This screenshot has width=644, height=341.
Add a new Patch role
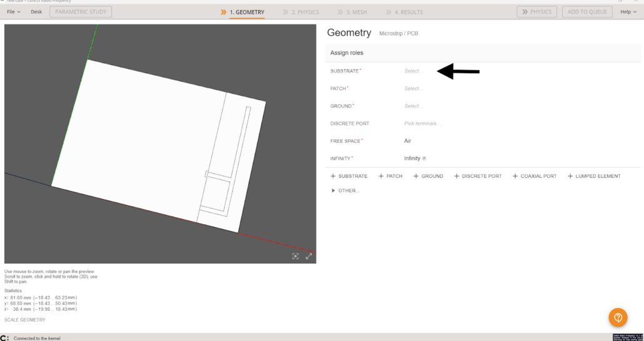point(390,176)
